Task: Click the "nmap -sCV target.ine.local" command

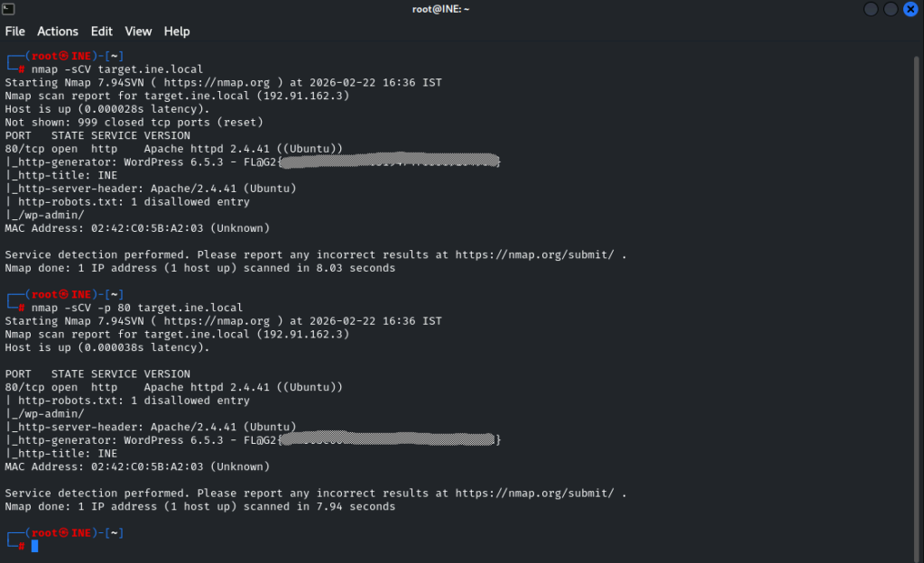Action: point(116,69)
